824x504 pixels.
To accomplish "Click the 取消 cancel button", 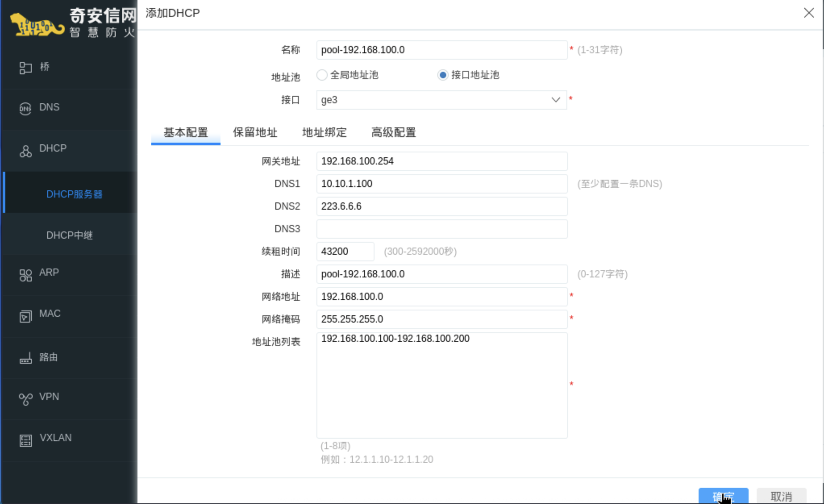I will 781,496.
